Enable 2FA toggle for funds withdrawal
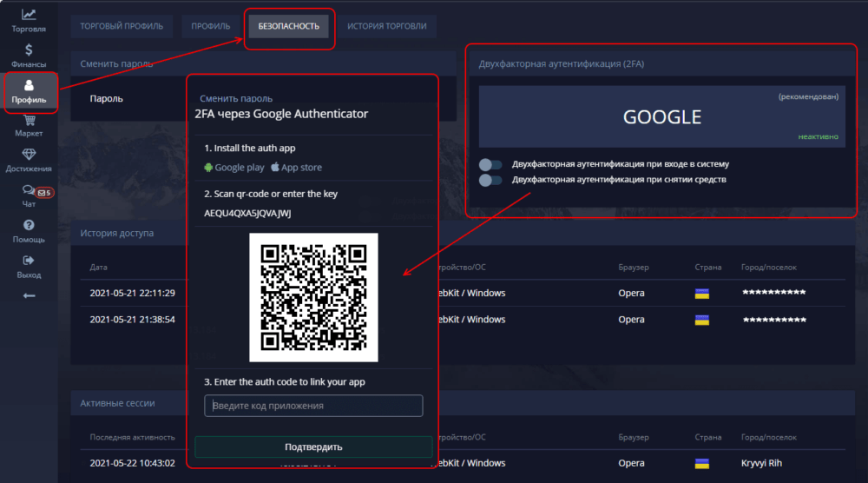The width and height of the screenshot is (868, 483). (490, 180)
